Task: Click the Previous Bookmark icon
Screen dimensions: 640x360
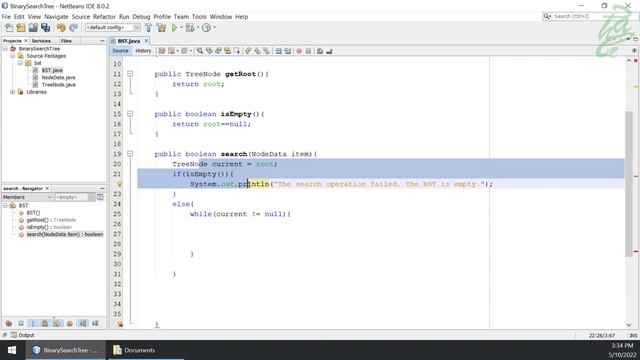Action: (x=248, y=51)
